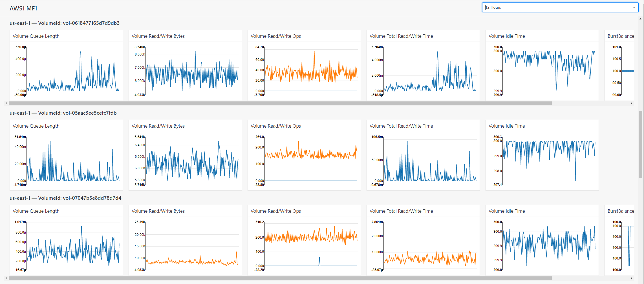Image resolution: width=644 pixels, height=284 pixels.
Task: Open the 12 Hours time range dropdown
Action: click(560, 7)
